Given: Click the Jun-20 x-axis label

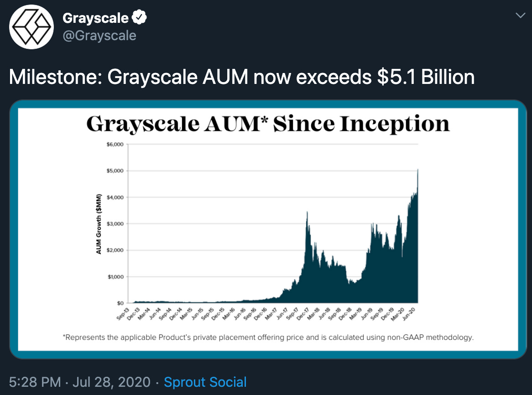Looking at the screenshot, I should 409,314.
